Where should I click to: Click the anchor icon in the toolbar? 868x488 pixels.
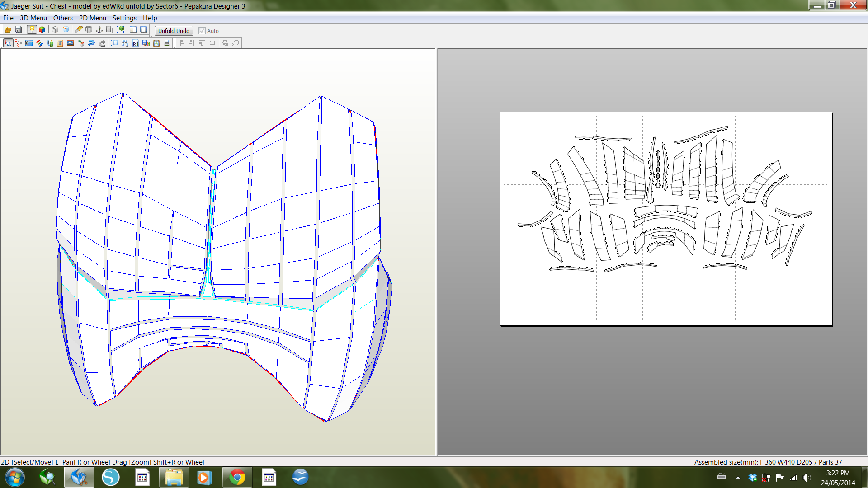coord(99,30)
